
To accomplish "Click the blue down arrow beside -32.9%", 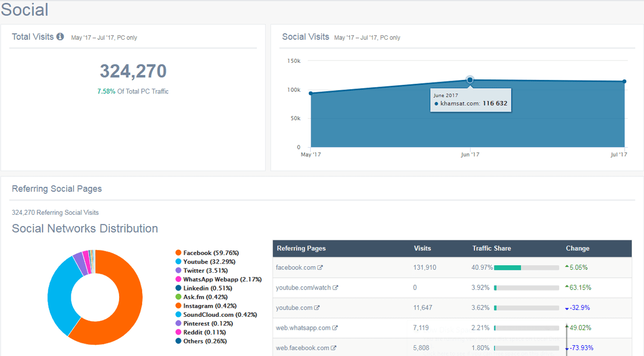I will (x=566, y=308).
